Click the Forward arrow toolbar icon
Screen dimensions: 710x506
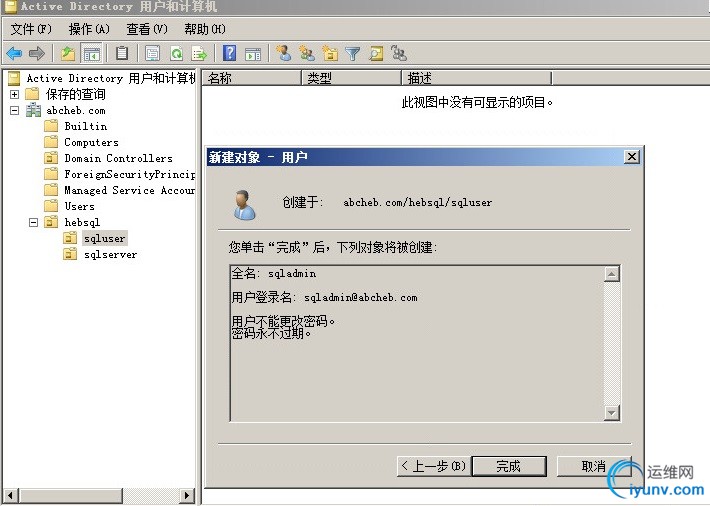[37, 53]
